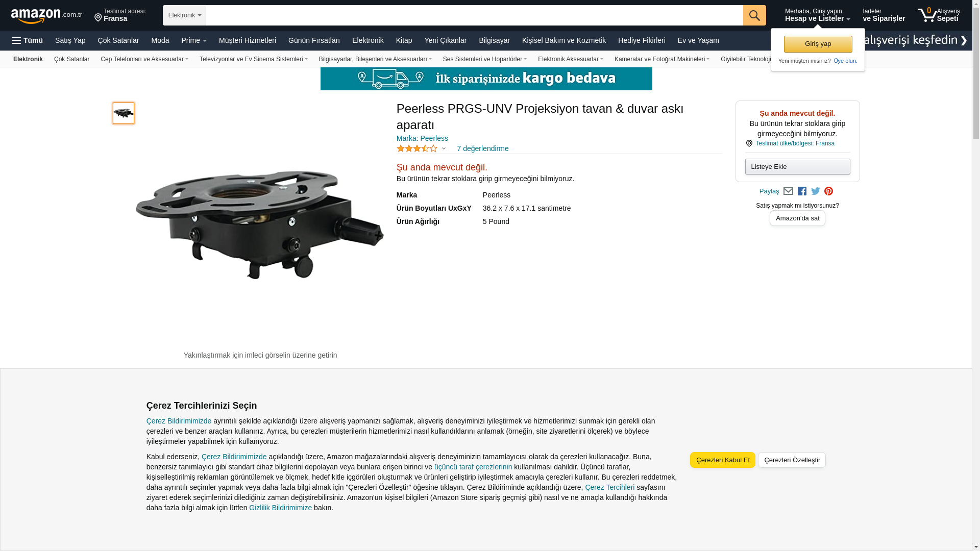Expand the star rating breakdown arrow

click(444, 149)
